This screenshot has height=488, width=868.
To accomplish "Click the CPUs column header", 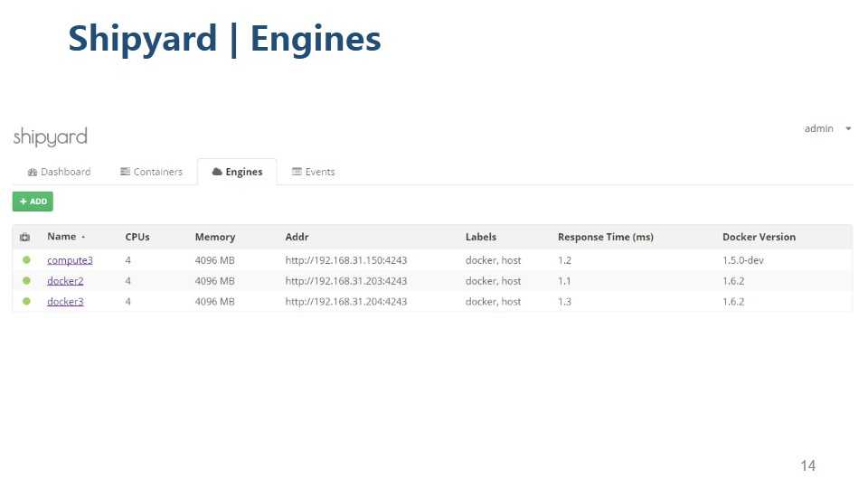I will 137,237.
